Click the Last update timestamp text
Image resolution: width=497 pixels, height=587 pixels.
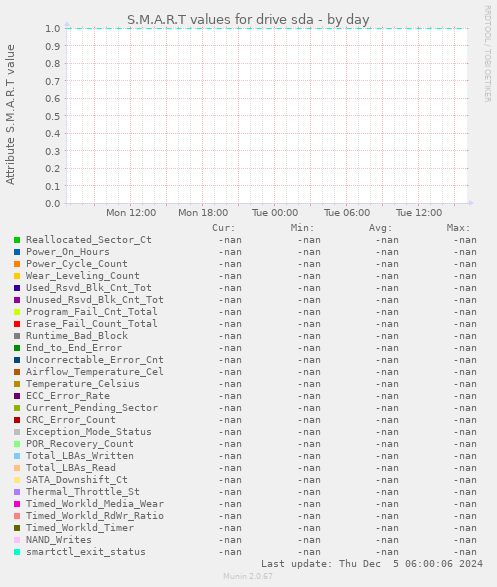tap(372, 564)
